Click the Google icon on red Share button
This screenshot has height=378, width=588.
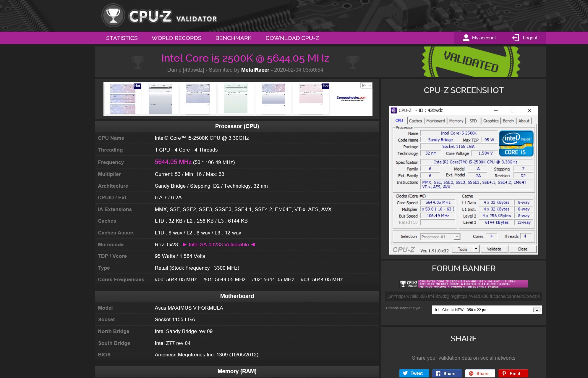471,374
